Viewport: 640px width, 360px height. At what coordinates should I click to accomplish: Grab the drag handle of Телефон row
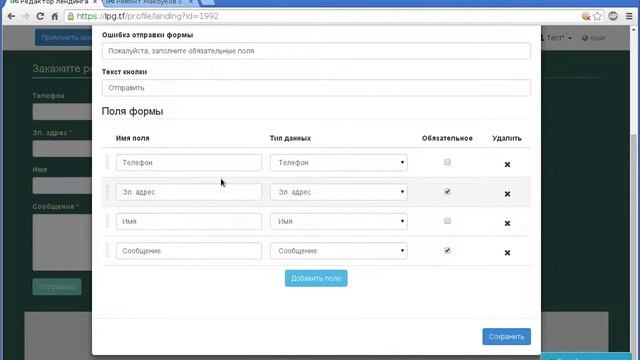(107, 162)
